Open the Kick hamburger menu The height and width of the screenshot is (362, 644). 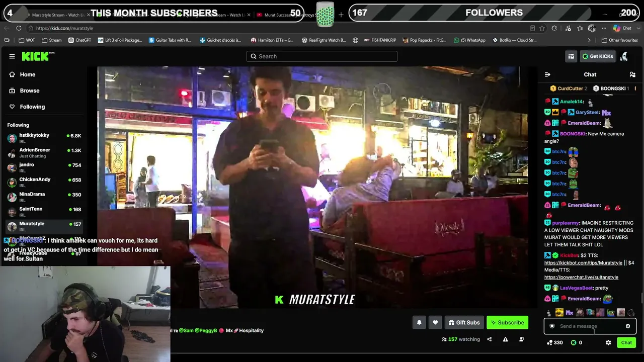(12, 56)
